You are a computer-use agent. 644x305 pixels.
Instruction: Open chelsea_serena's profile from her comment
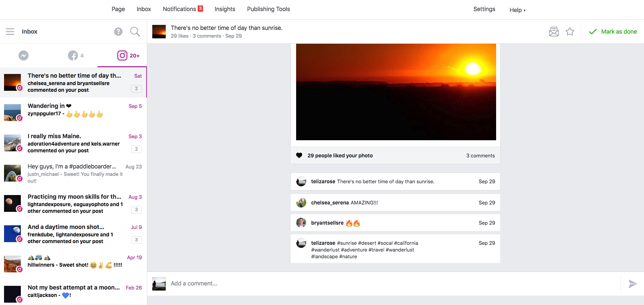coord(330,203)
